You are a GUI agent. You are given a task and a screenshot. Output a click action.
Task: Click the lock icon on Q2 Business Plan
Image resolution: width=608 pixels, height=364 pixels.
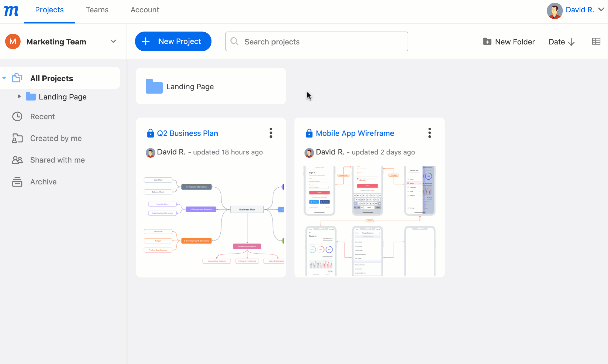[x=150, y=133]
